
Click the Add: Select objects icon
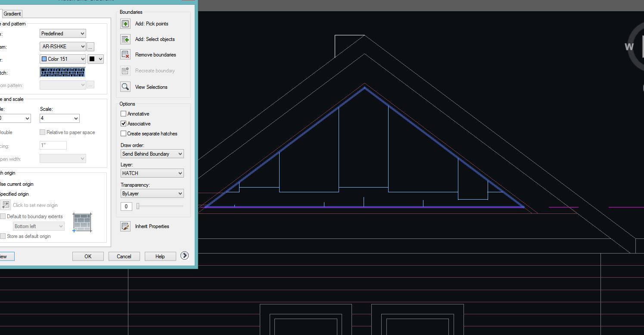(125, 39)
